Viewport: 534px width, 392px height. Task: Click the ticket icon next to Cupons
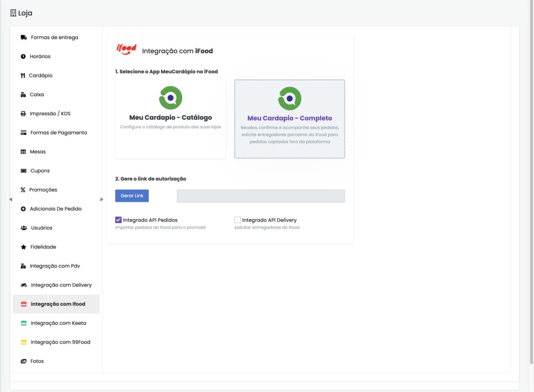tap(23, 171)
